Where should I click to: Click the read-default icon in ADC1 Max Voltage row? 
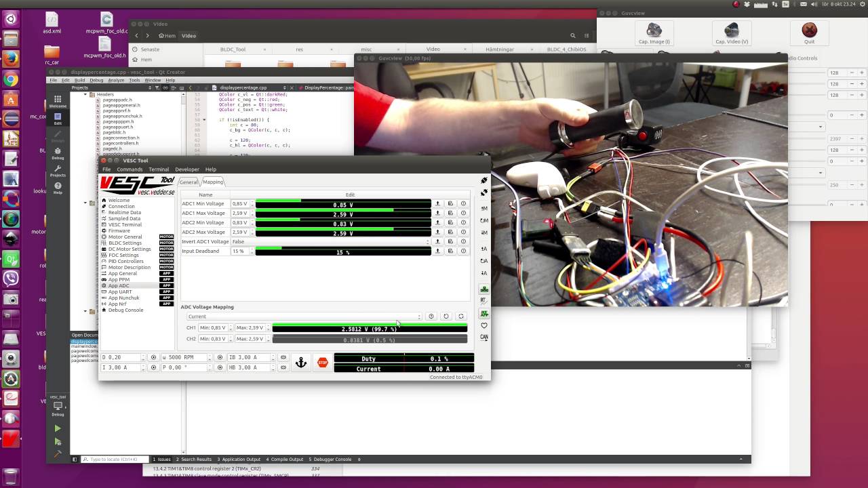tap(450, 213)
